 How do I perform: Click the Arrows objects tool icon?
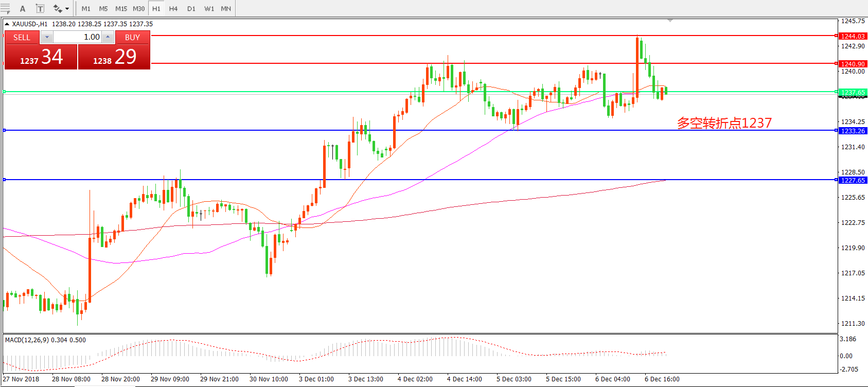click(57, 9)
